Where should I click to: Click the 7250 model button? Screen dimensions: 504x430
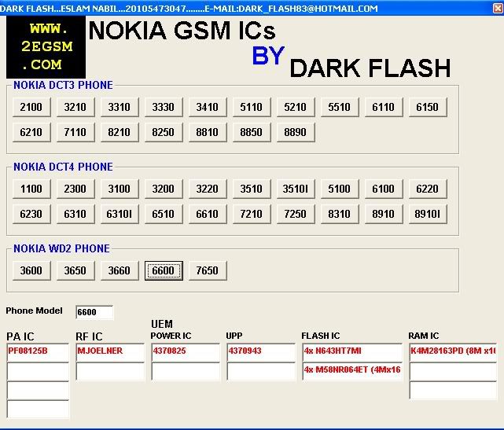pos(296,214)
